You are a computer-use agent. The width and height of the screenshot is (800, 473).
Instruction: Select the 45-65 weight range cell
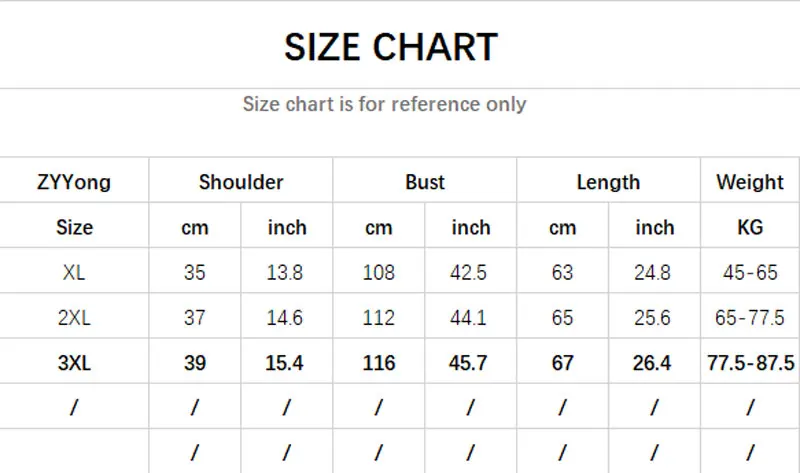pos(750,272)
